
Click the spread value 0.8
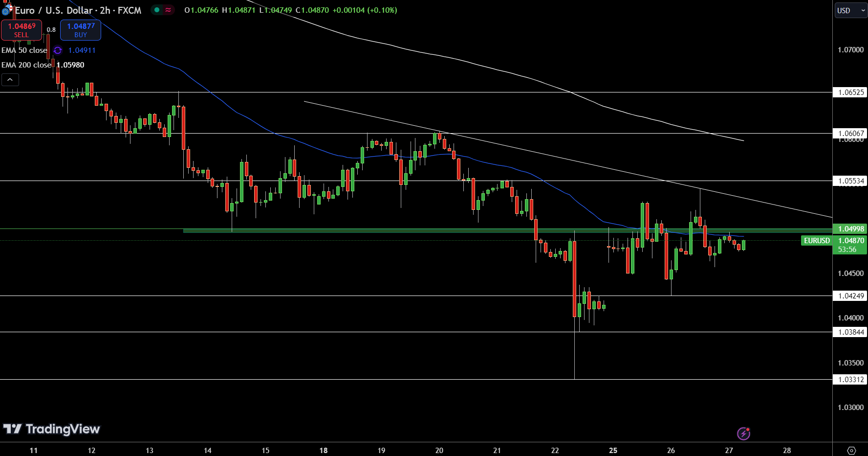[51, 30]
